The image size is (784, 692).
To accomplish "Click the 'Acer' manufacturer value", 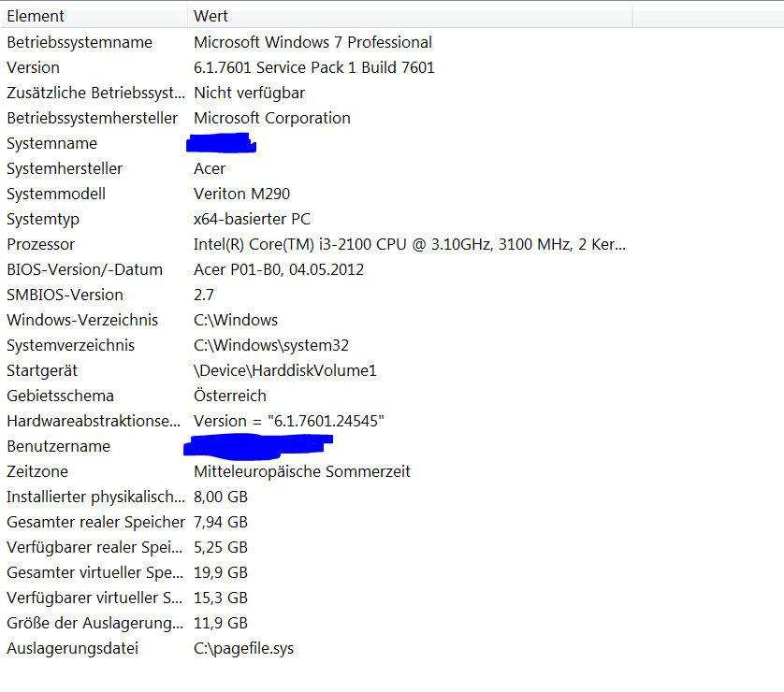I will click(x=210, y=168).
